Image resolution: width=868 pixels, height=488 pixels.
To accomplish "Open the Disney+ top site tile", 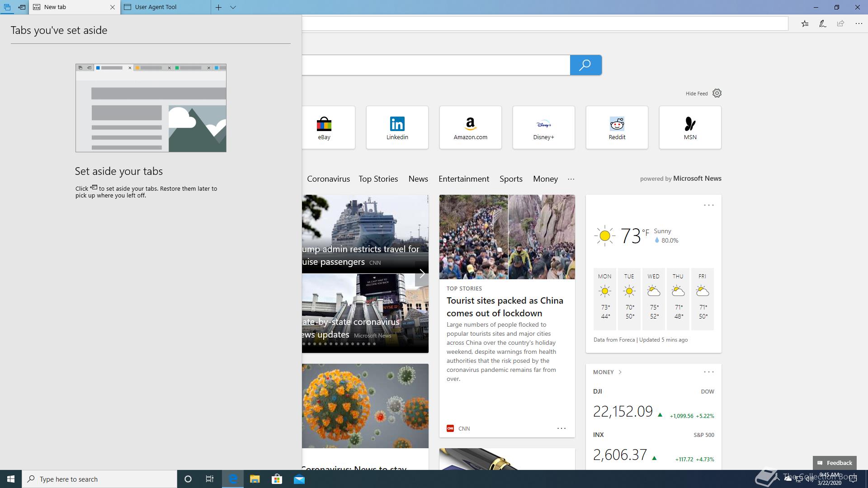I will click(543, 127).
